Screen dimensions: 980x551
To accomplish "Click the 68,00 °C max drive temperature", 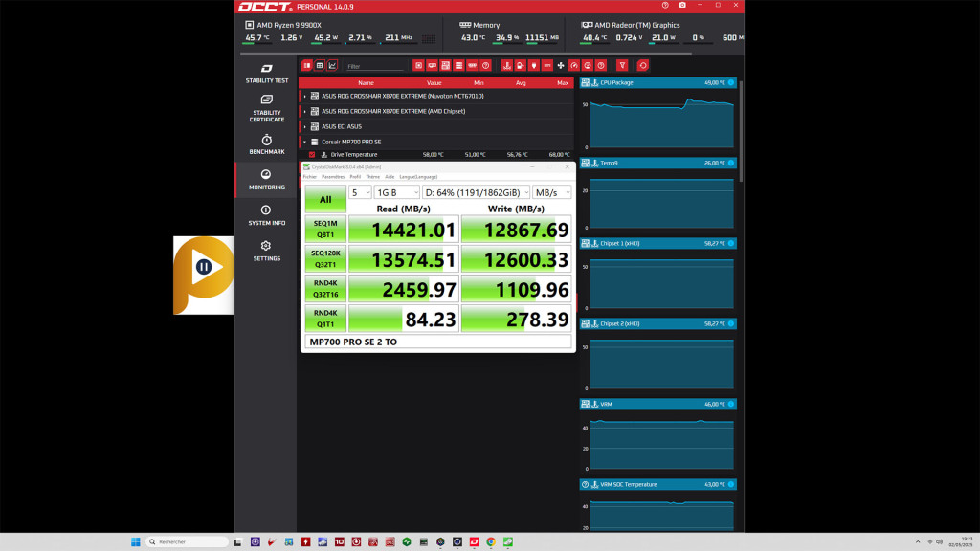I will click(559, 155).
